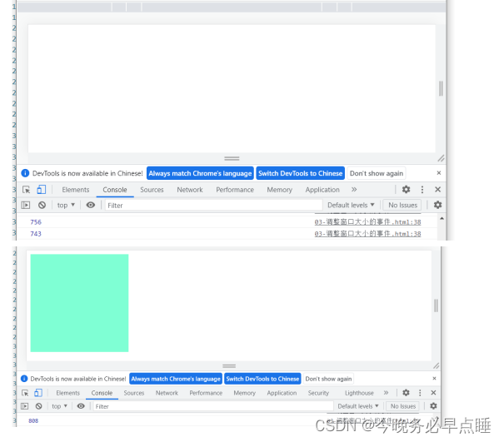
Task: Click Always match Chrome's language in upper banner
Action: click(x=200, y=173)
